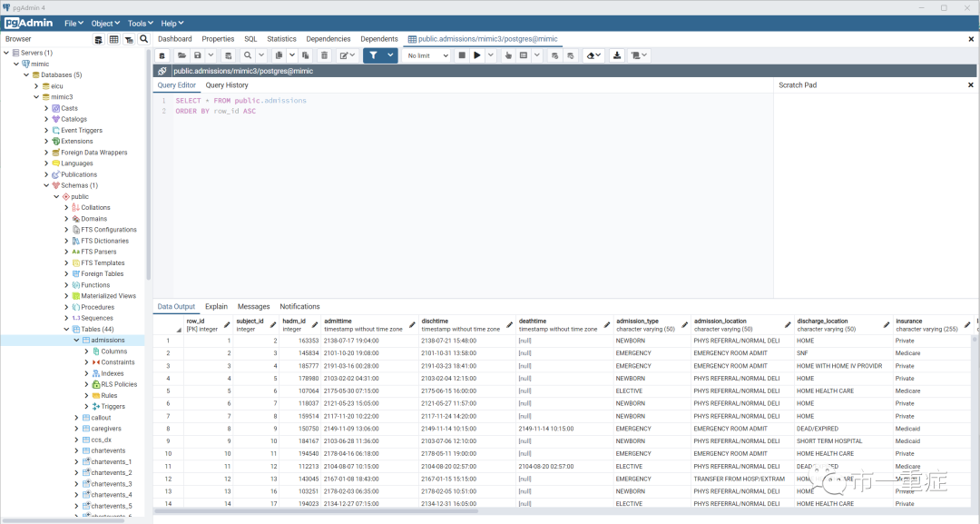This screenshot has width=980, height=524.
Task: Switch to the Query History tab
Action: [227, 85]
